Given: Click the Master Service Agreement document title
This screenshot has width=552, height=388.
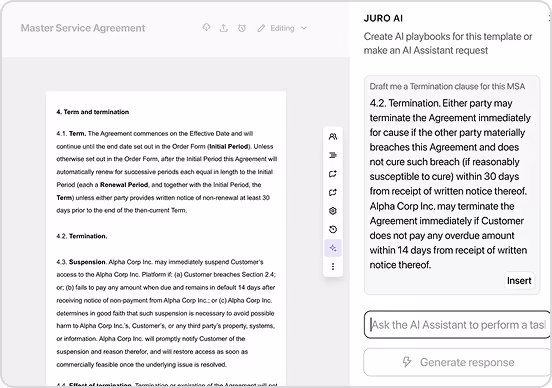Looking at the screenshot, I should [x=83, y=28].
